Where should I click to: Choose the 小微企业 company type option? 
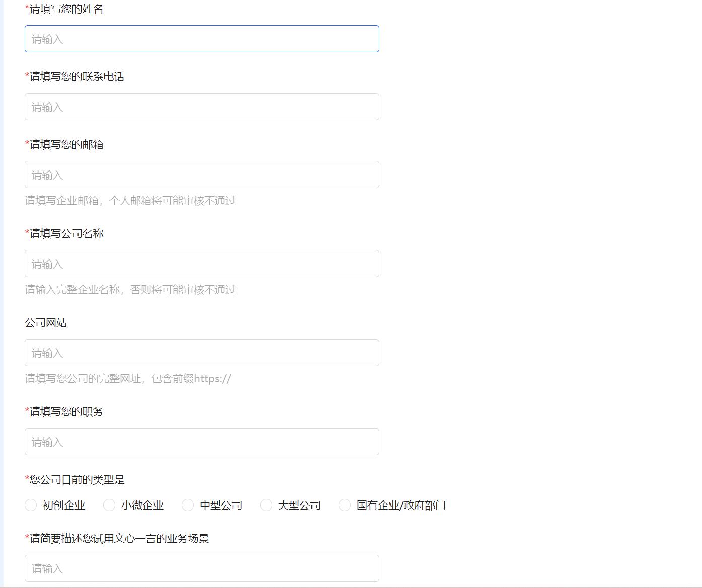(109, 505)
